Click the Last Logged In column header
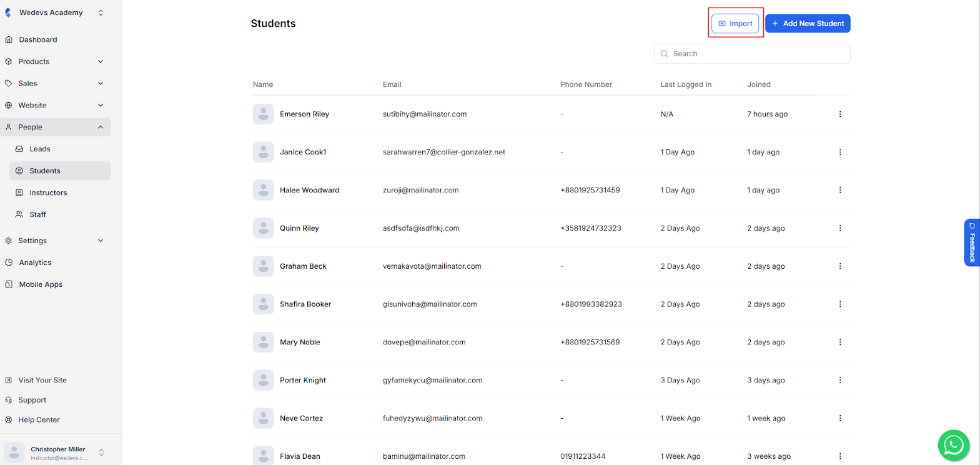The width and height of the screenshot is (980, 465). [x=686, y=84]
